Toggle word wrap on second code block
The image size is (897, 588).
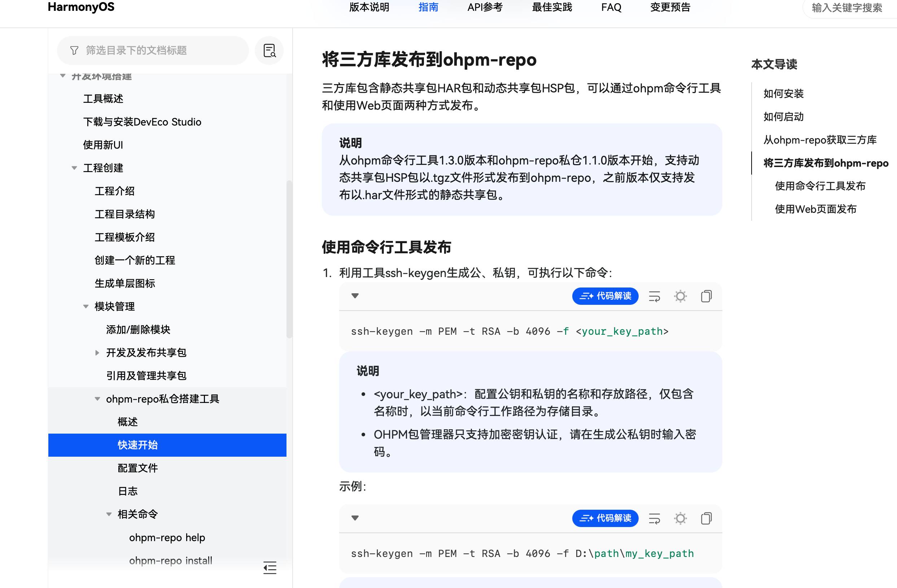pos(654,518)
